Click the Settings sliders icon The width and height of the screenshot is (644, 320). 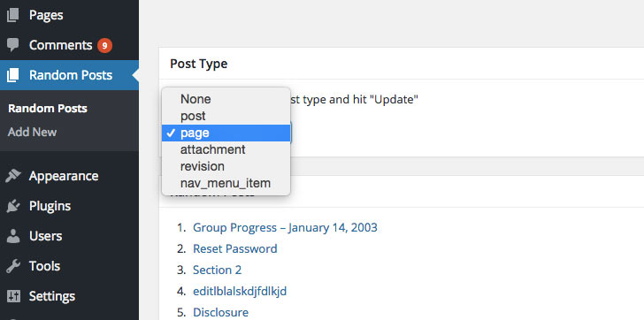[x=12, y=296]
